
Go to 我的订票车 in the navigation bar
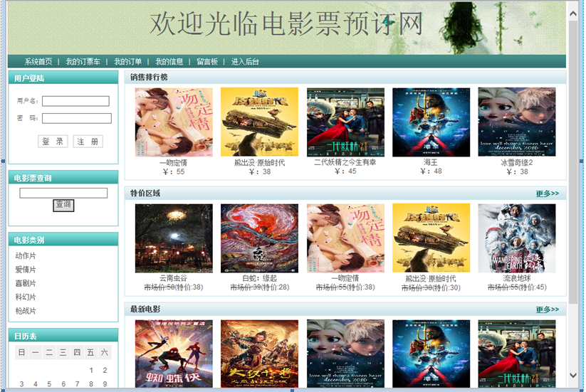click(83, 62)
